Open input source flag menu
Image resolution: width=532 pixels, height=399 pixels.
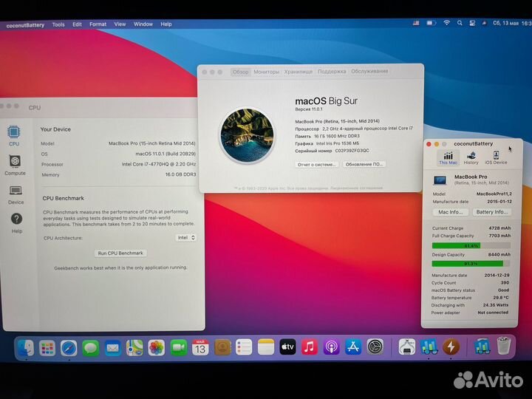pyautogui.click(x=416, y=23)
